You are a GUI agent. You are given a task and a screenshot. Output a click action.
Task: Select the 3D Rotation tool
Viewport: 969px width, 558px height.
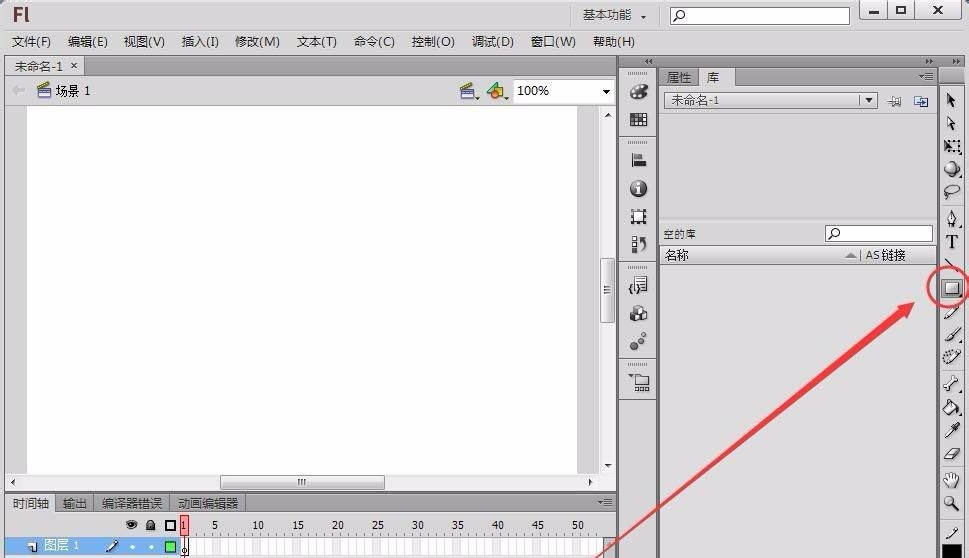tap(952, 169)
